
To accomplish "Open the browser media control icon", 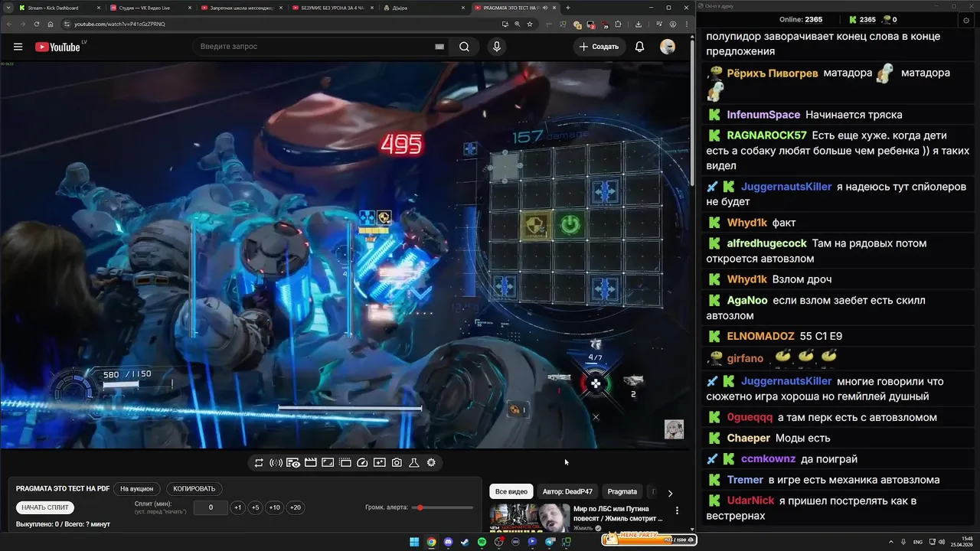I will (x=659, y=24).
